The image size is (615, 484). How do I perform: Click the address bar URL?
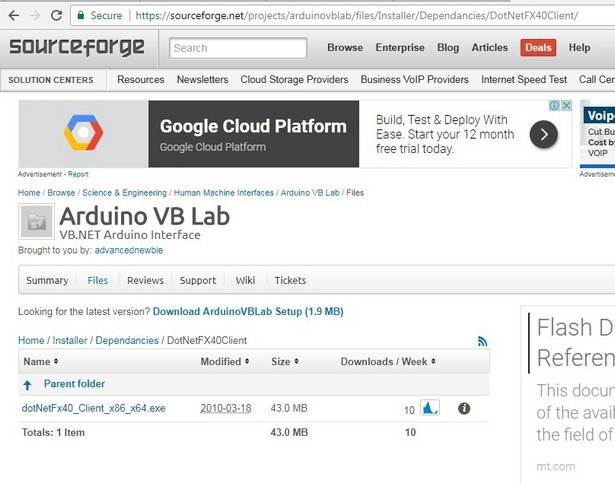pyautogui.click(x=357, y=16)
